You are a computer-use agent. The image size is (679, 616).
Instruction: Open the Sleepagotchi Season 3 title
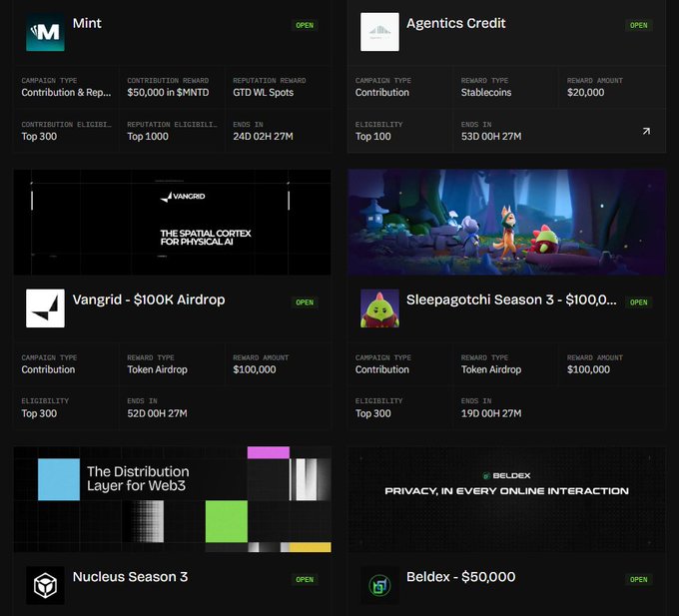(511, 300)
